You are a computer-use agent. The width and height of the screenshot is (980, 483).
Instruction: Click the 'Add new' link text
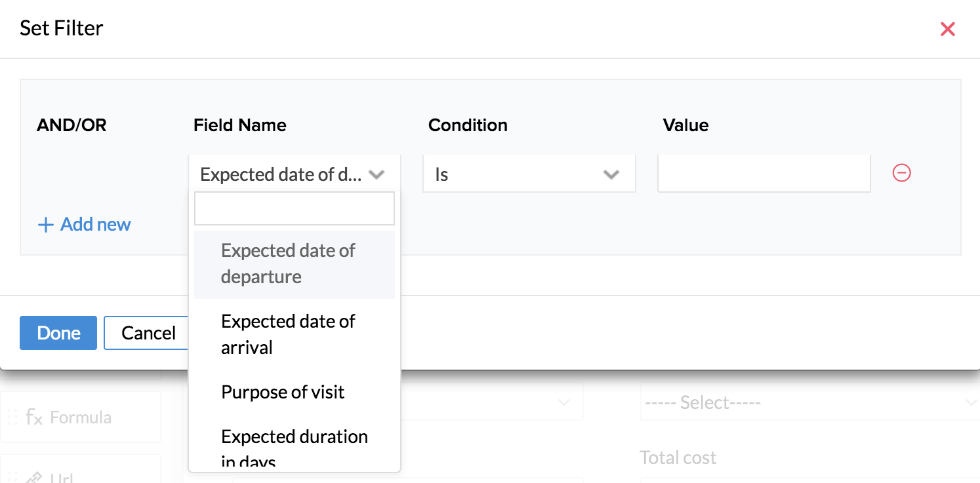tap(96, 225)
